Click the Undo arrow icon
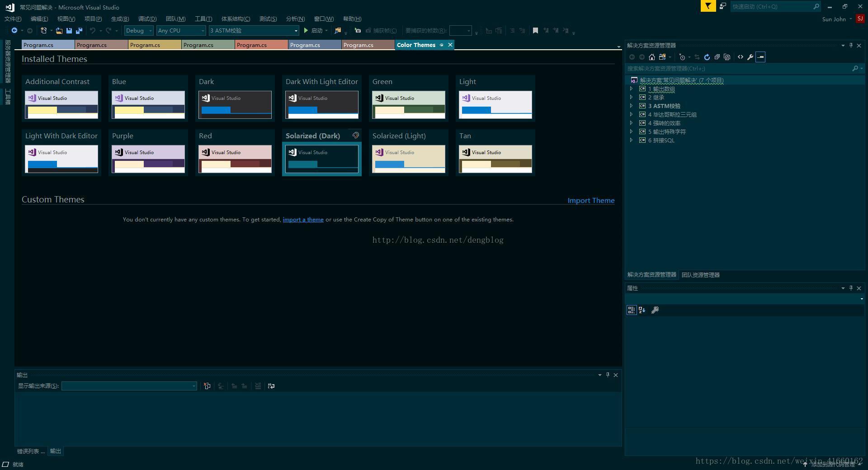 pos(93,31)
